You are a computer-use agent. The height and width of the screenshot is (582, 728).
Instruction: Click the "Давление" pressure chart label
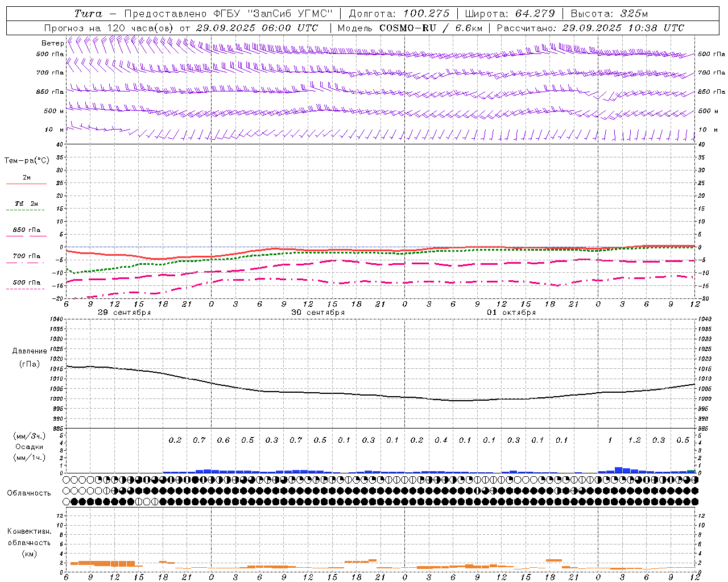(30, 351)
